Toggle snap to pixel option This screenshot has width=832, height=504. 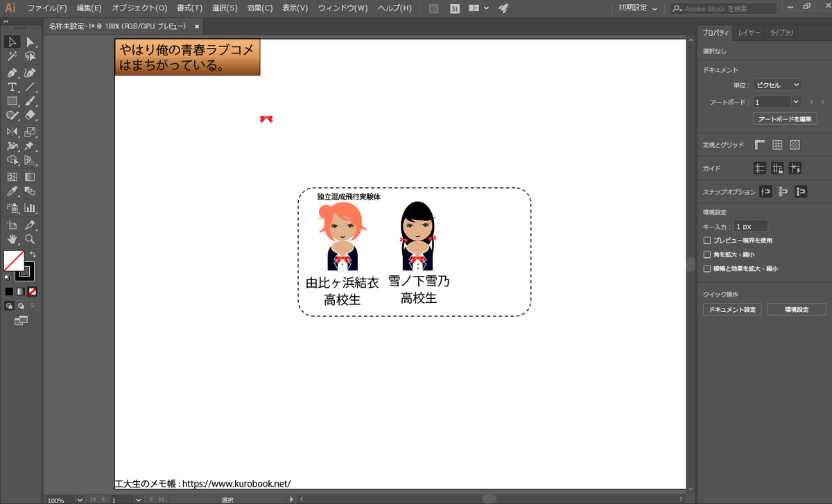pyautogui.click(x=801, y=191)
